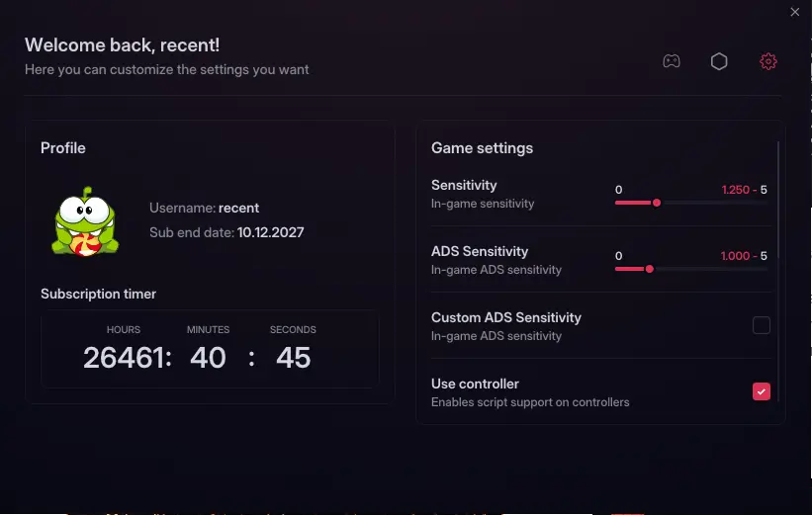Click the Sensitivity value 1.250 field
The height and width of the screenshot is (515, 812).
click(736, 190)
